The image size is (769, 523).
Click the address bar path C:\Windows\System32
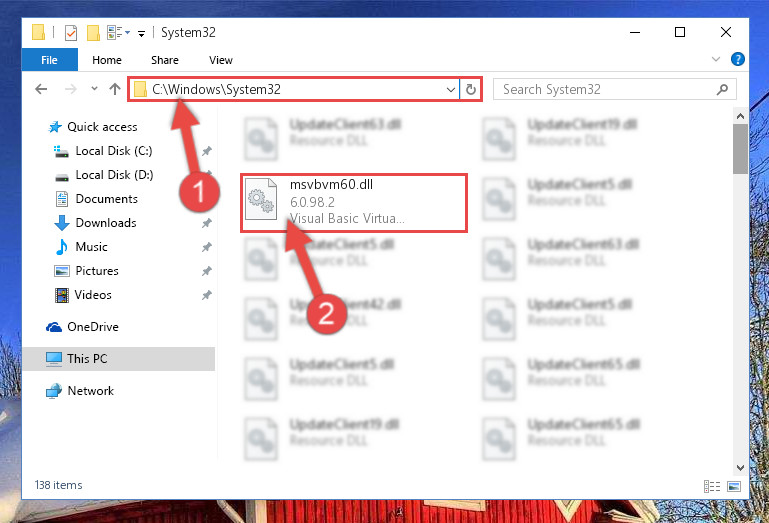[216, 89]
